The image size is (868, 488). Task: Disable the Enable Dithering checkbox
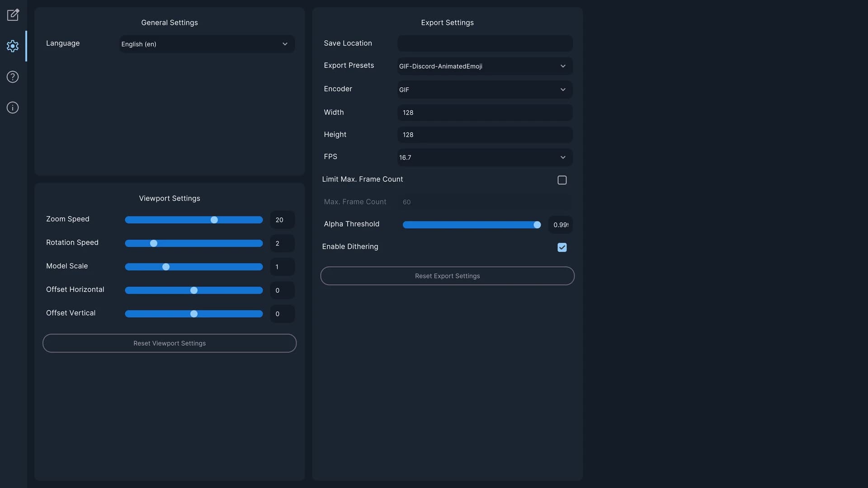coord(562,247)
